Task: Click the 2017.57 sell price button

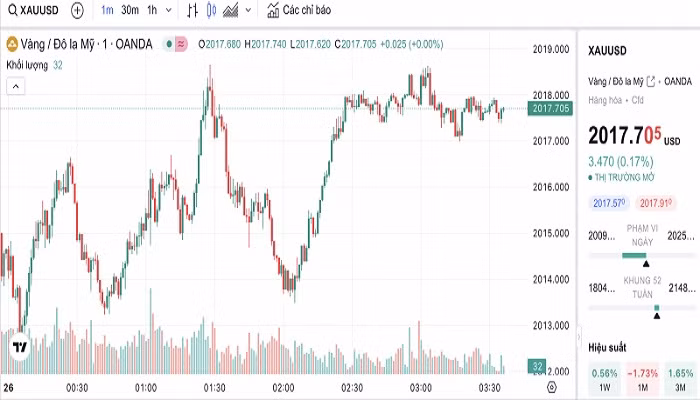Action: pyautogui.click(x=609, y=203)
